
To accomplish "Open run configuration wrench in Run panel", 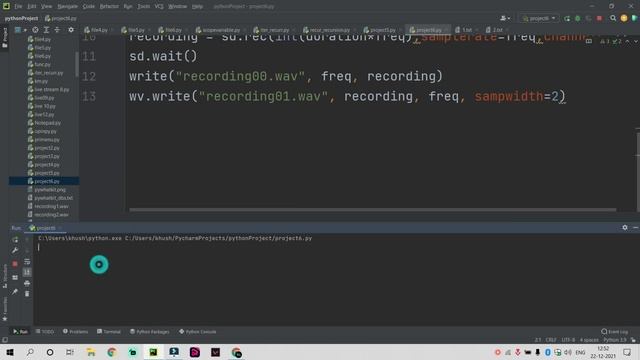I will coord(15,250).
